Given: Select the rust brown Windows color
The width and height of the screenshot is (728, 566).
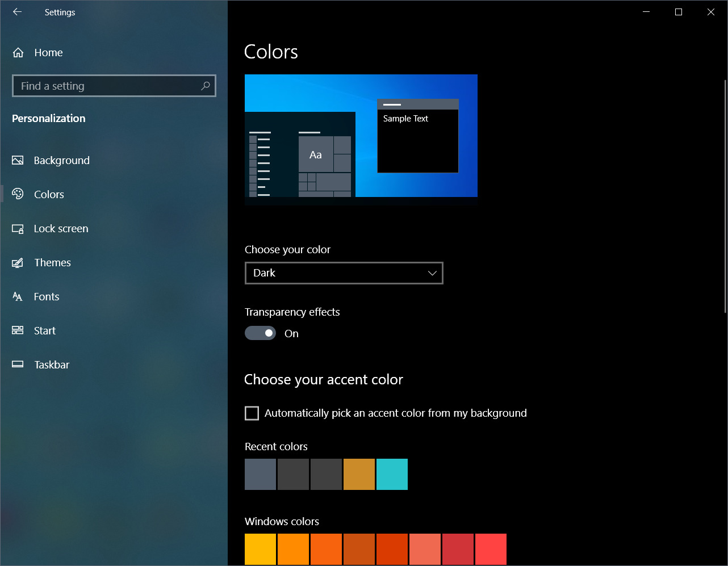Looking at the screenshot, I should (359, 549).
